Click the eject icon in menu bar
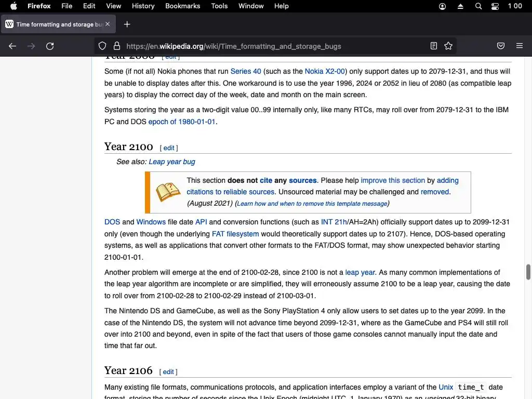The width and height of the screenshot is (532, 399). (460, 6)
